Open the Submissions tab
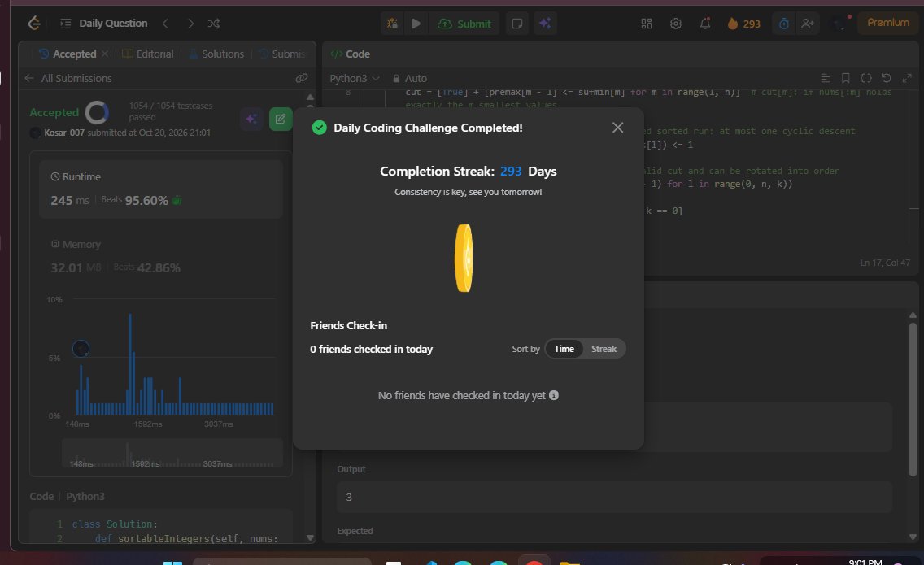 tap(282, 54)
